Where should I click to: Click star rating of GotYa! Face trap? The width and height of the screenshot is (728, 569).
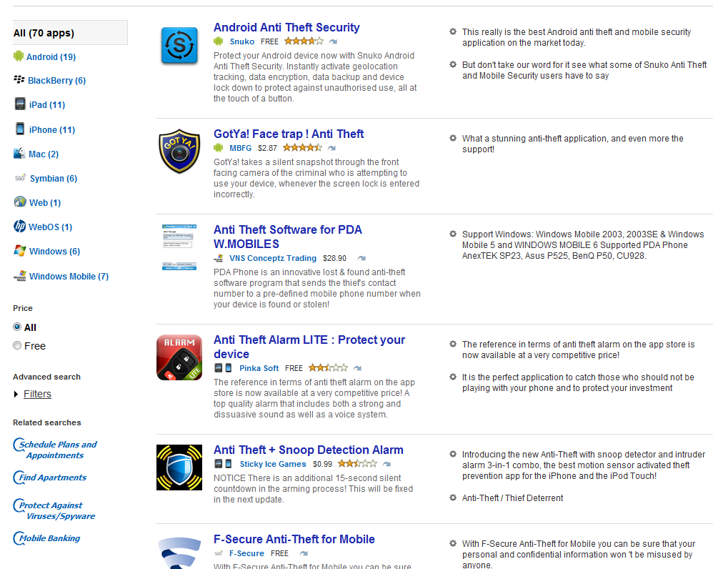coord(302,148)
